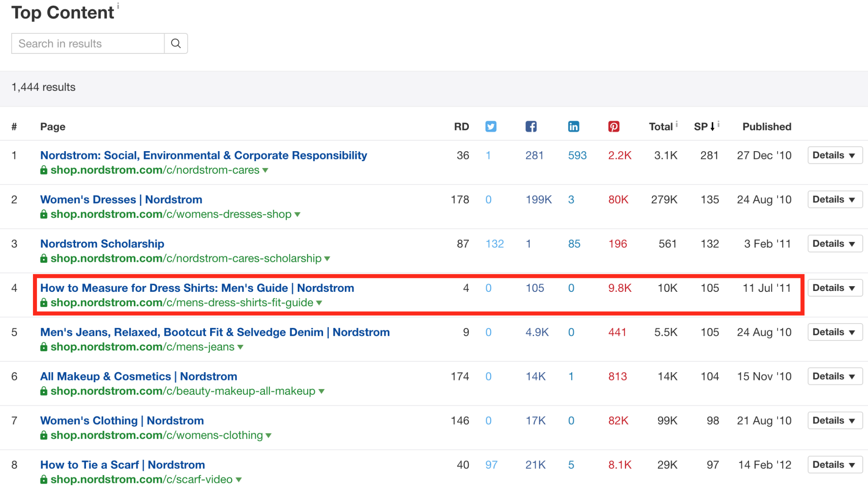Open How to Tie a Scarf link
This screenshot has width=868, height=489.
(x=122, y=465)
